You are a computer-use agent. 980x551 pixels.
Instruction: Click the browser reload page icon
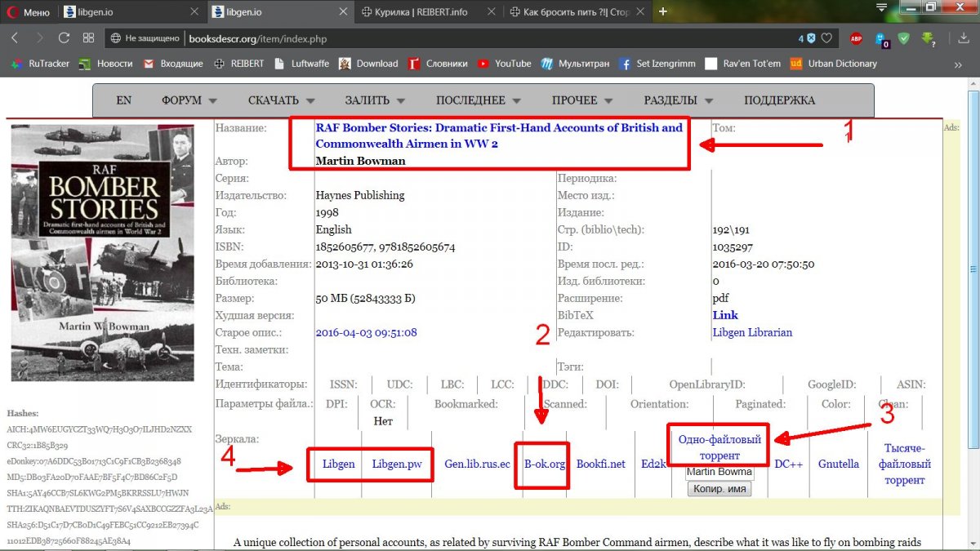click(x=64, y=38)
